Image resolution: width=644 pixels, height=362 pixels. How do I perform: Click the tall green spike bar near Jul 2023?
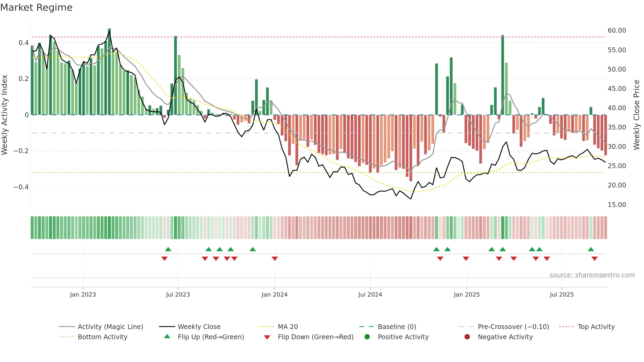[x=175, y=75]
